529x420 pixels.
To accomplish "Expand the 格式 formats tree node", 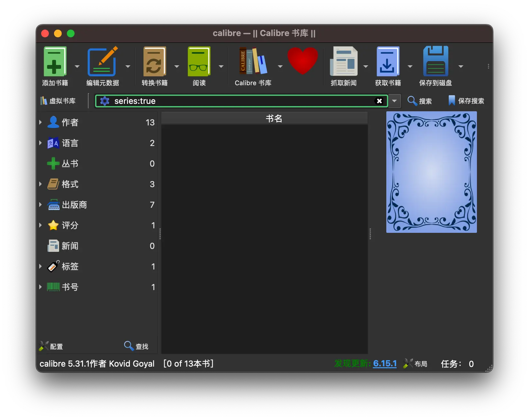I will coord(40,184).
